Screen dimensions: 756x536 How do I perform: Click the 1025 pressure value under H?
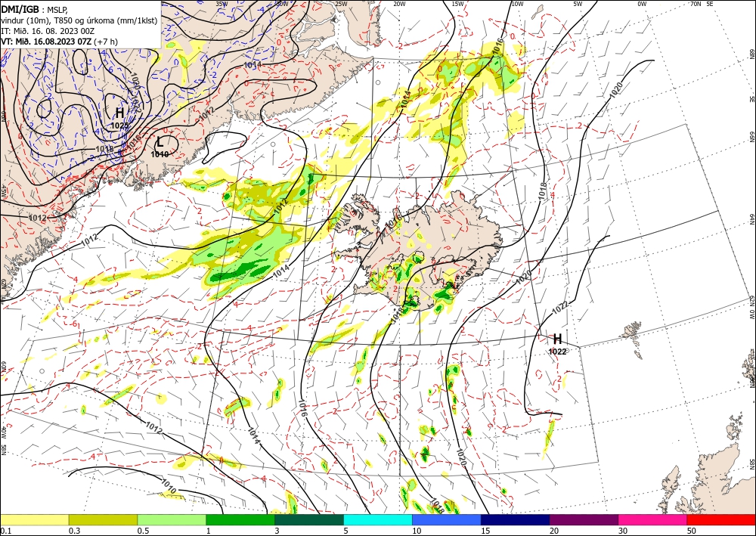pyautogui.click(x=119, y=125)
